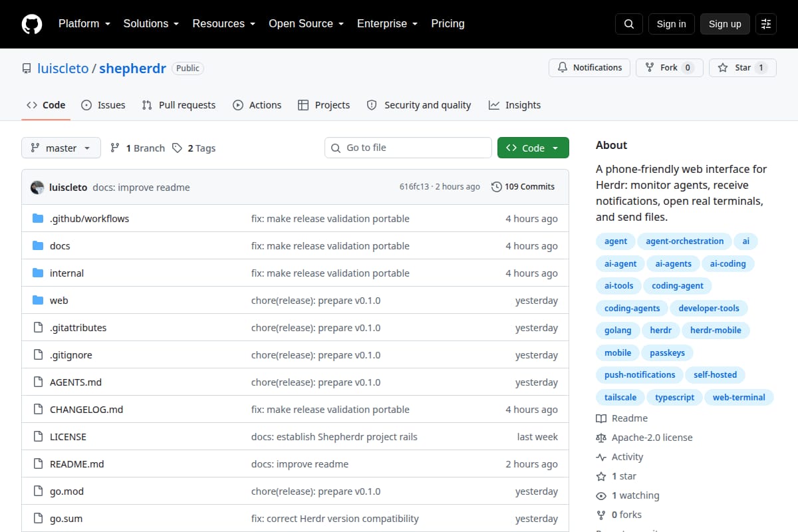The width and height of the screenshot is (798, 532).
Task: Click the go.mod file icon
Action: pos(38,491)
